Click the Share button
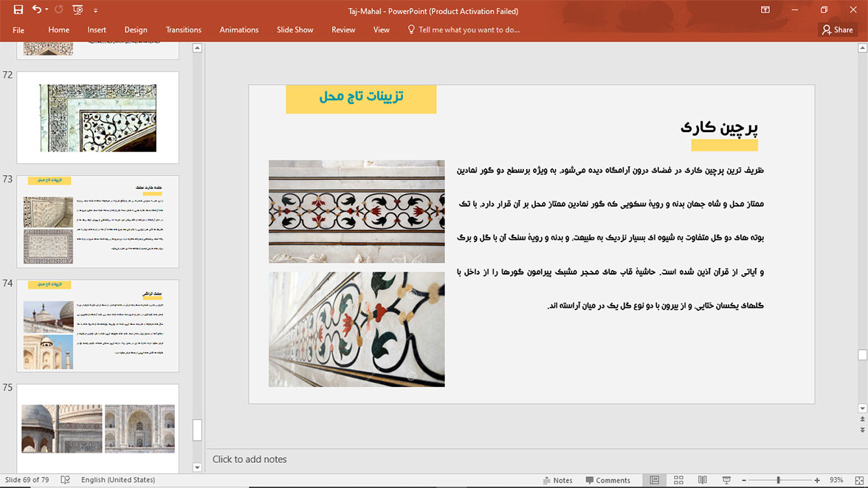Image resolution: width=868 pixels, height=488 pixels. (x=837, y=30)
